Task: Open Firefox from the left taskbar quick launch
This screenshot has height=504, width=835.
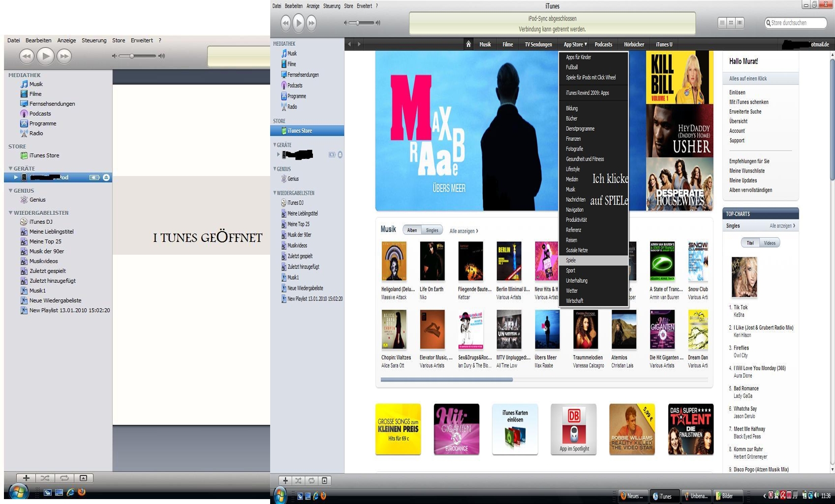Action: [82, 492]
